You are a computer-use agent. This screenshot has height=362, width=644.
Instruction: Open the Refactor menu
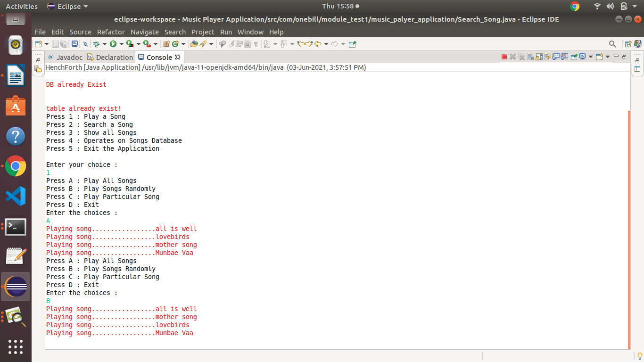(x=111, y=32)
